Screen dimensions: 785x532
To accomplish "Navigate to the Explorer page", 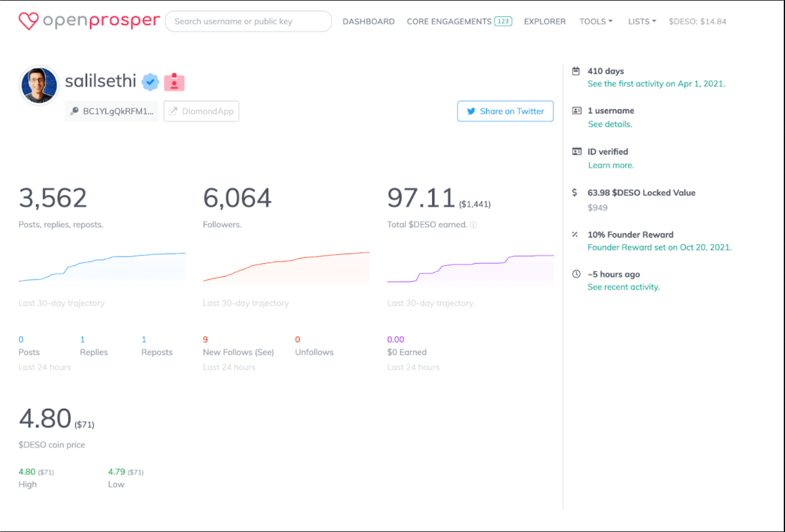I will [x=545, y=21].
